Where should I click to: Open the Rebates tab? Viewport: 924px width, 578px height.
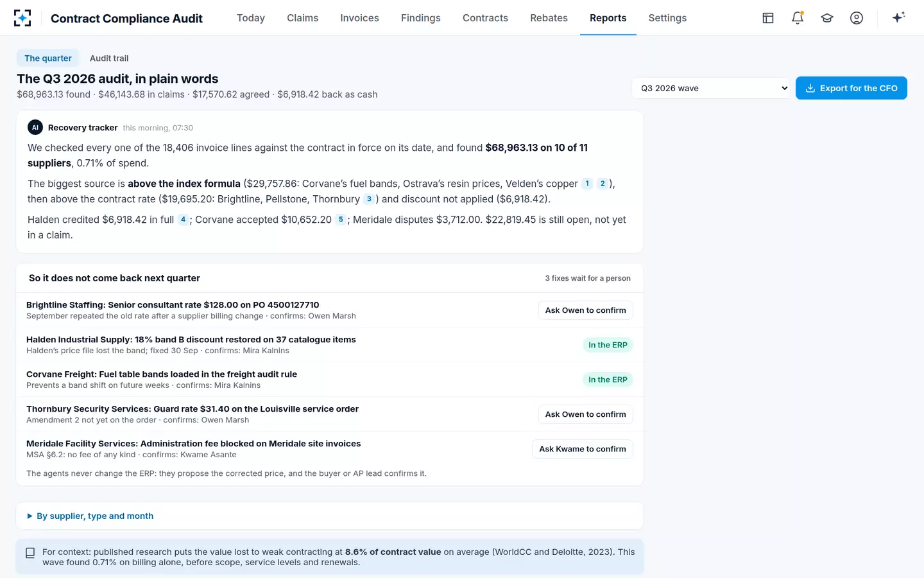click(x=549, y=18)
